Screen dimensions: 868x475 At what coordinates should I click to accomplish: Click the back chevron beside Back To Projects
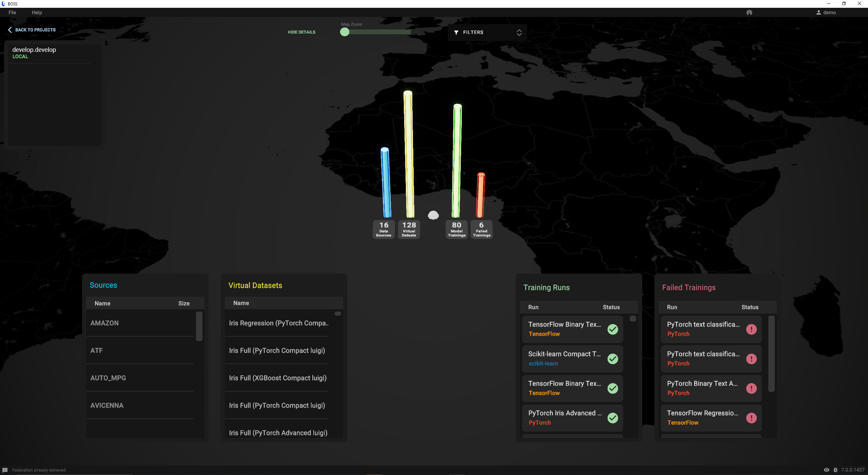pyautogui.click(x=10, y=30)
